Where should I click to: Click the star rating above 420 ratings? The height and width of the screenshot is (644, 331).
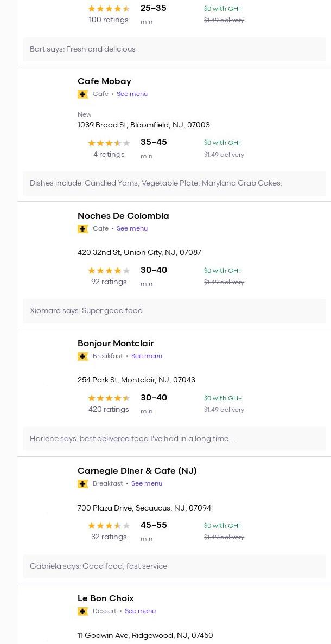[x=109, y=398]
